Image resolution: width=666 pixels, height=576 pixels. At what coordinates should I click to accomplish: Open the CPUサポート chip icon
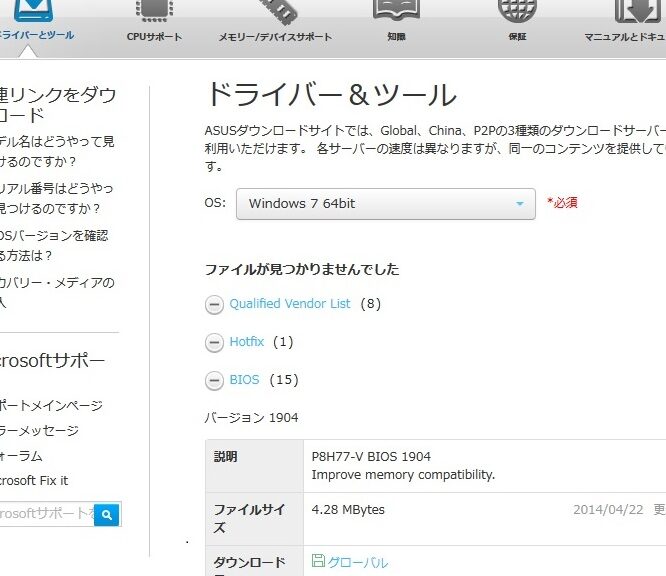[154, 11]
